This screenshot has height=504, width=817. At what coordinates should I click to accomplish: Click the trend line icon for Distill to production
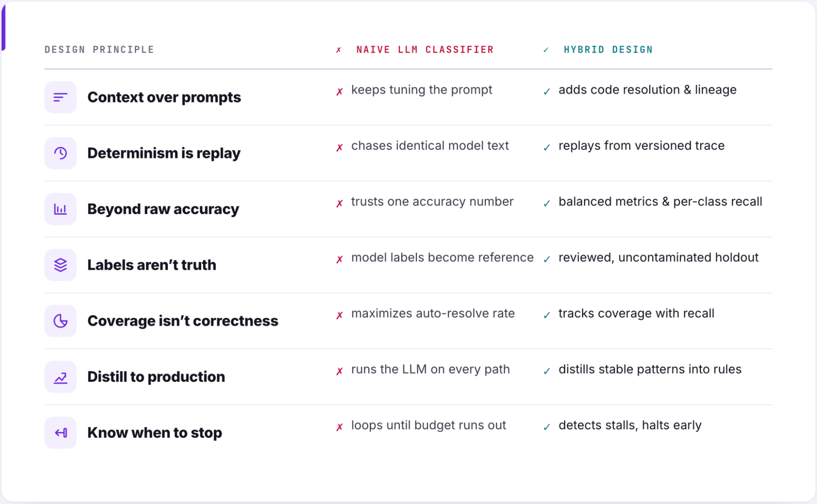tap(60, 377)
